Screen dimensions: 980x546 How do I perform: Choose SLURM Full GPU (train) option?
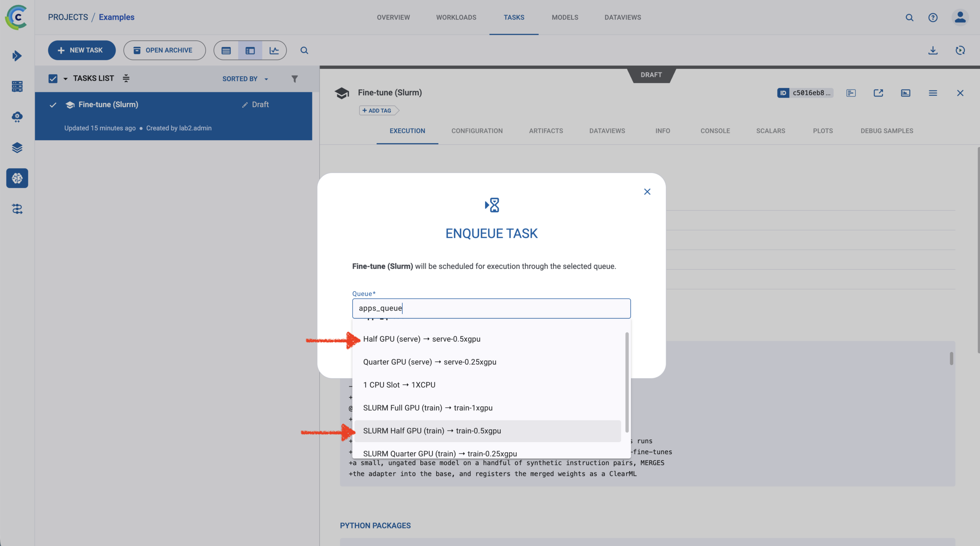(x=488, y=408)
